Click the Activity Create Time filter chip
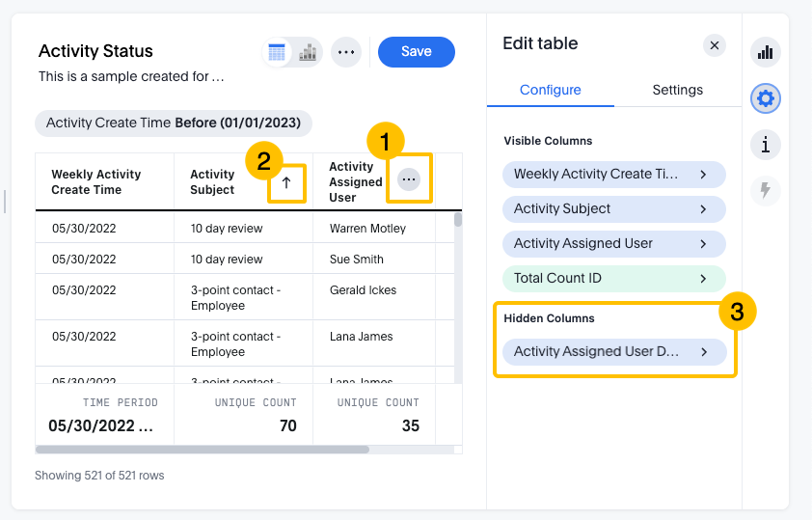This screenshot has width=812, height=520. pos(174,123)
